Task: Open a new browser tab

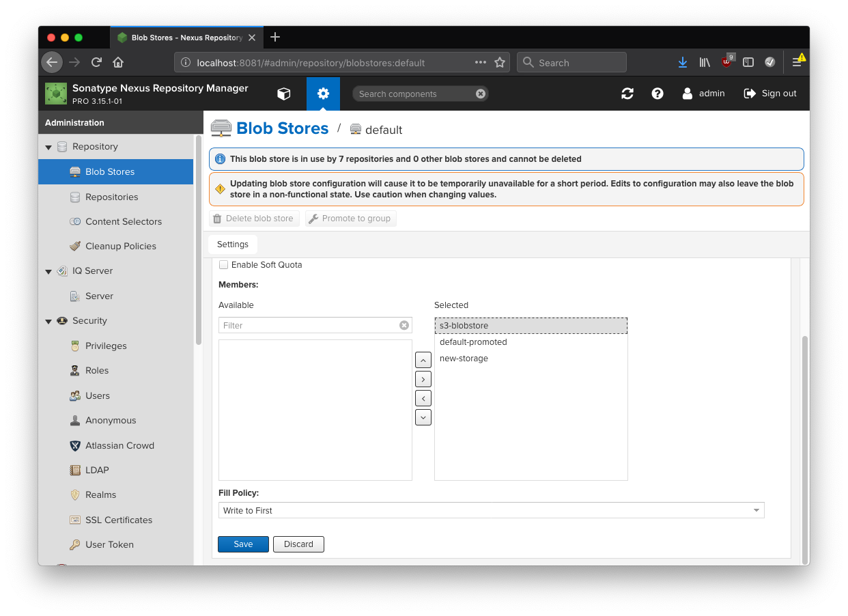Action: click(x=275, y=37)
